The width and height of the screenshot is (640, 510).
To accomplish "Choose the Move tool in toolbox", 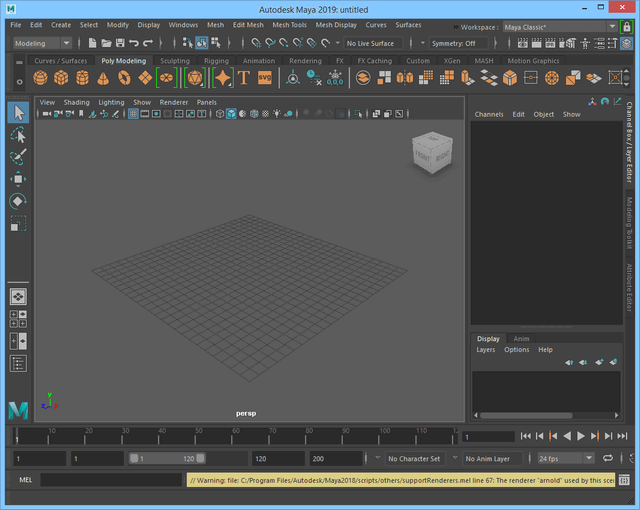I will (x=18, y=179).
